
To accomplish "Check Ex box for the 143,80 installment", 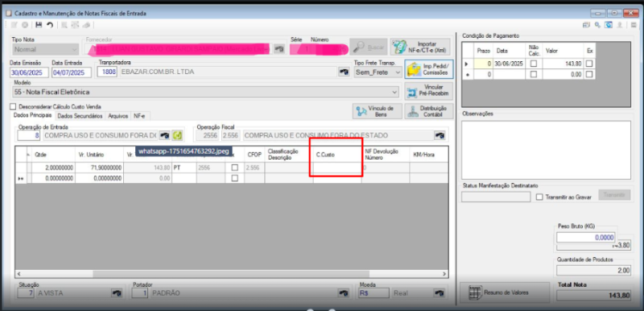I will pyautogui.click(x=589, y=64).
